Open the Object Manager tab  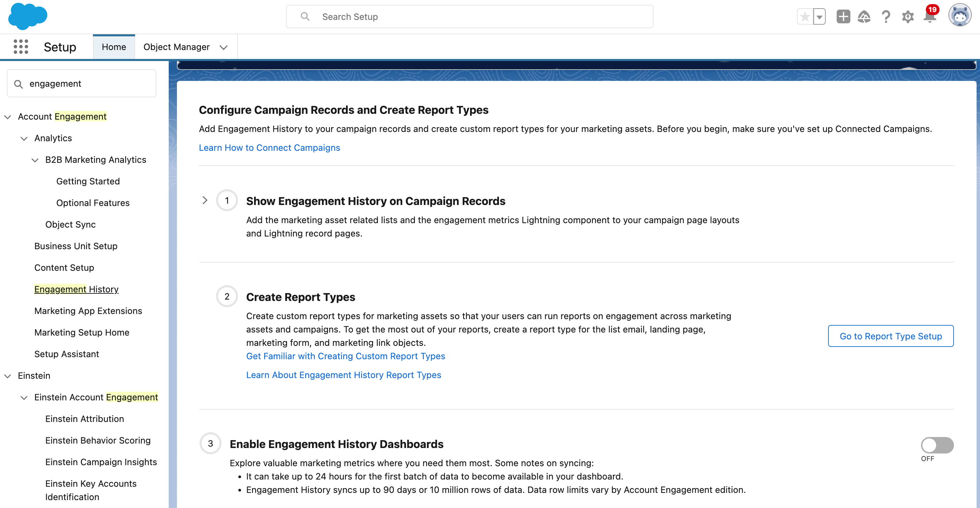(176, 47)
